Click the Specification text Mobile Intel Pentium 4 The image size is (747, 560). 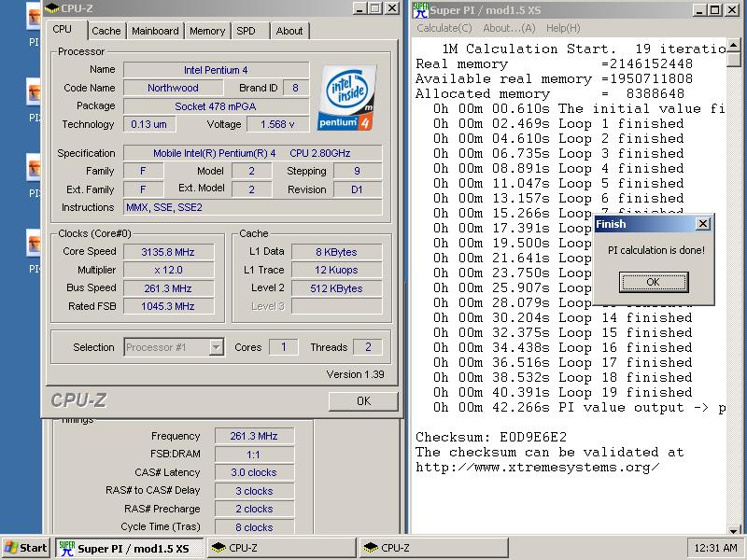252,153
